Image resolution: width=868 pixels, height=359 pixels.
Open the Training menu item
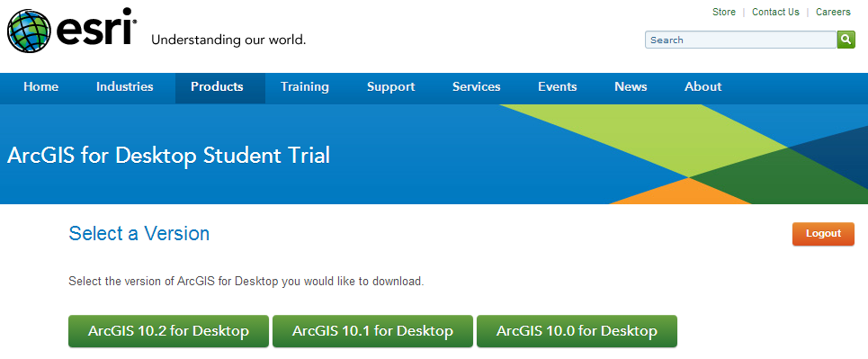(x=304, y=87)
